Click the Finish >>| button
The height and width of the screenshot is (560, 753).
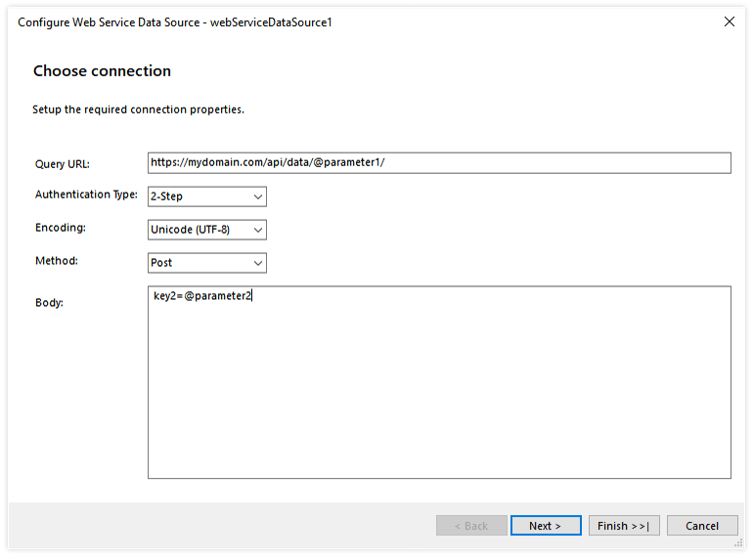624,526
